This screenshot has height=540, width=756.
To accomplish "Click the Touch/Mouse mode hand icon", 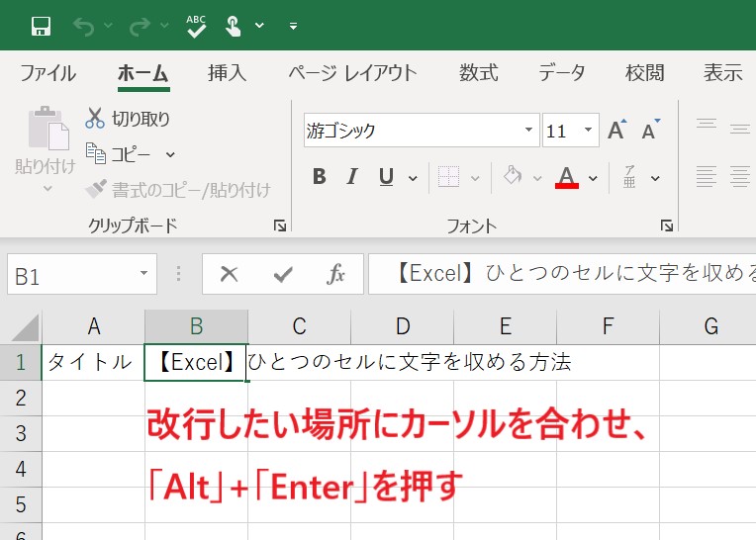I will (233, 26).
